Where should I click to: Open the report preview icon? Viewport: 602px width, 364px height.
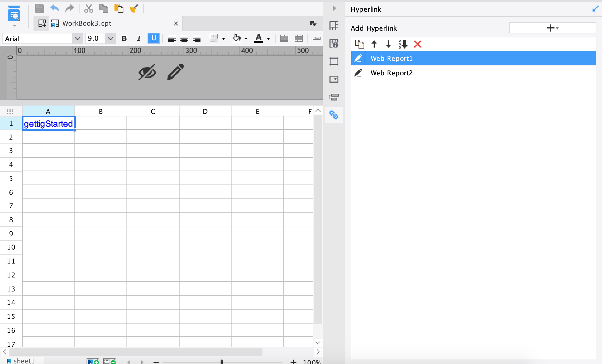click(x=14, y=14)
